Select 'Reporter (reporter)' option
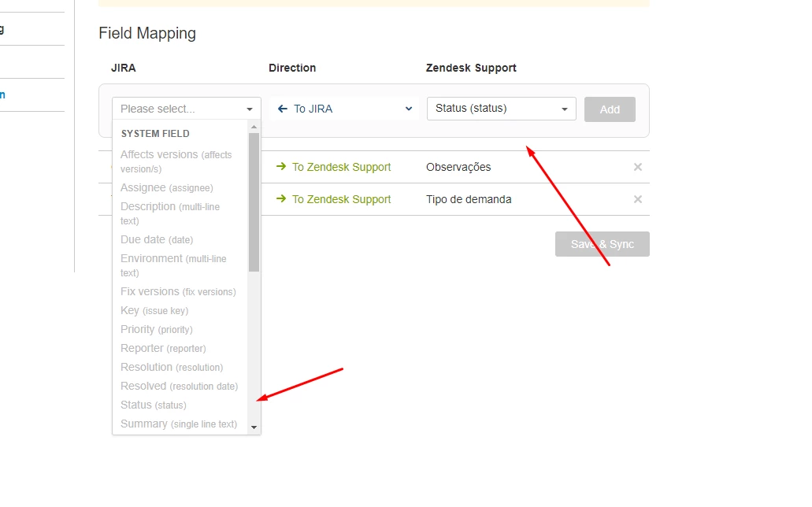This screenshot has height=507, width=812. (x=180, y=348)
